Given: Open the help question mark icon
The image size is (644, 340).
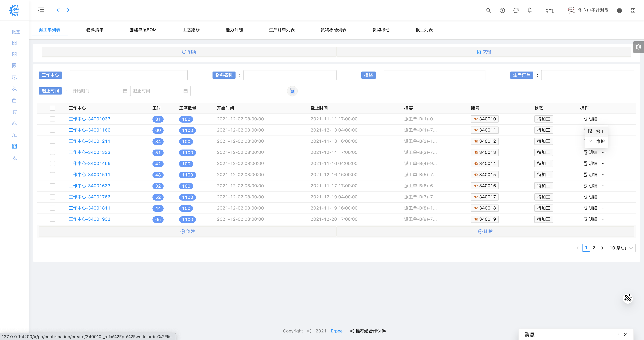Looking at the screenshot, I should [502, 10].
